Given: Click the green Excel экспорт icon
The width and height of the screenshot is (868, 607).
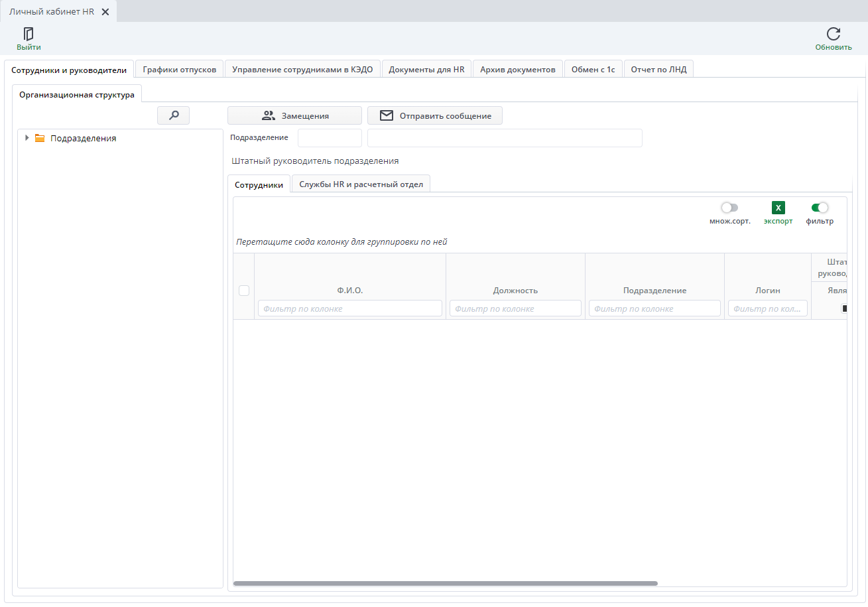Looking at the screenshot, I should coord(778,208).
